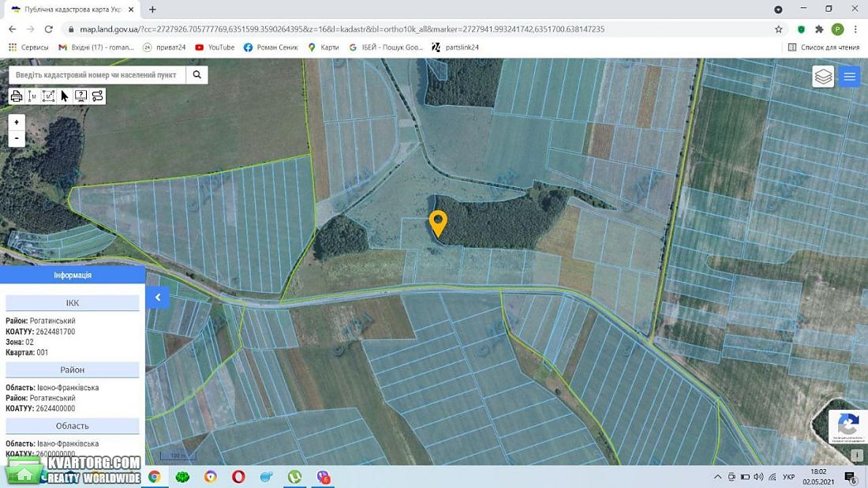Click the site lock icon
The height and width of the screenshot is (488, 868).
pos(71,28)
